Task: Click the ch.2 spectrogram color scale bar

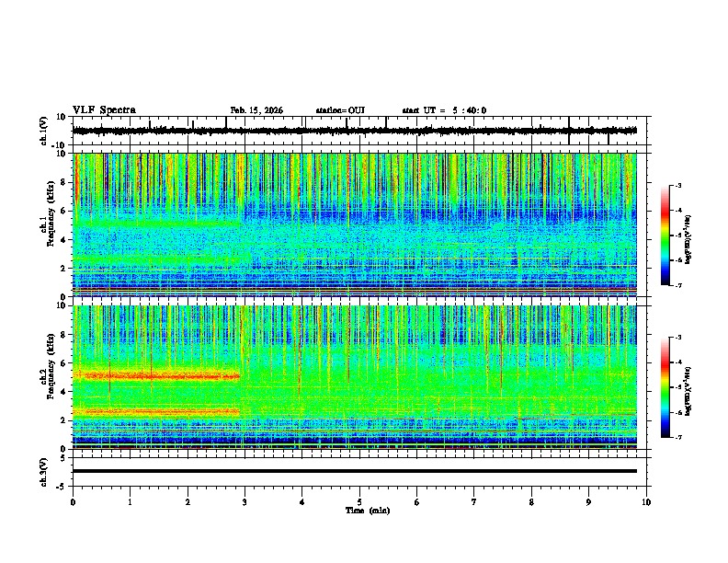Action: 665,387
